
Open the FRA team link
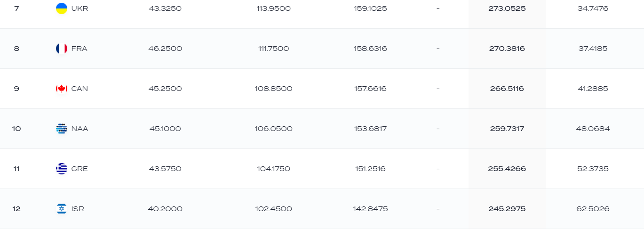point(79,49)
